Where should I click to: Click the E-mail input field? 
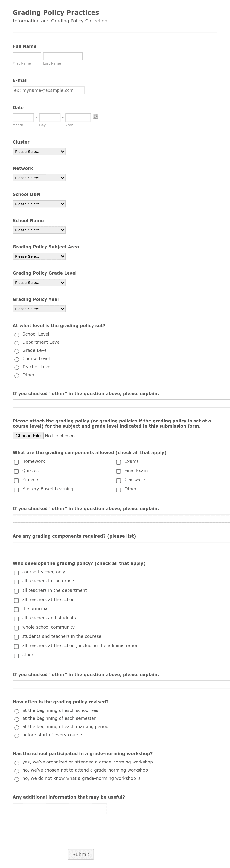48,90
